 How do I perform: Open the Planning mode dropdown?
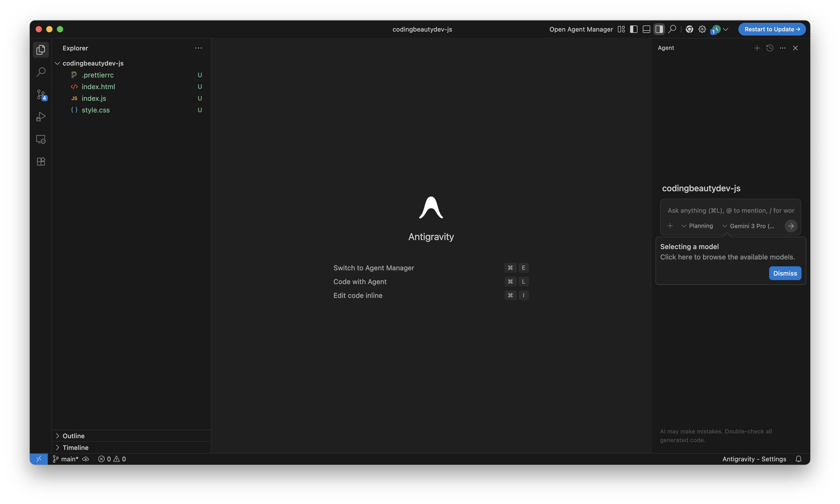[x=697, y=226]
